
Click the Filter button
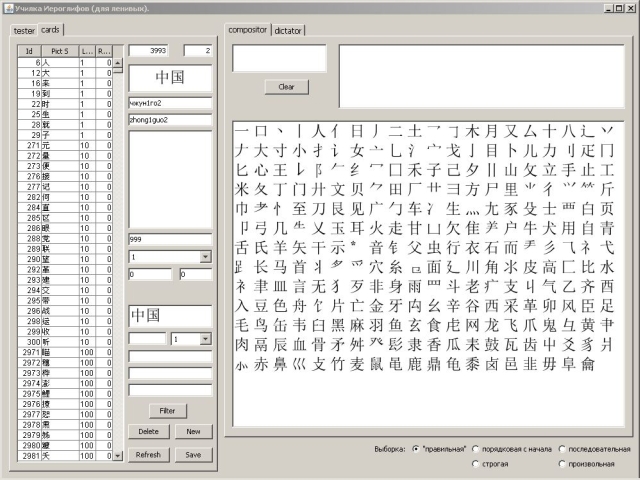(x=167, y=411)
